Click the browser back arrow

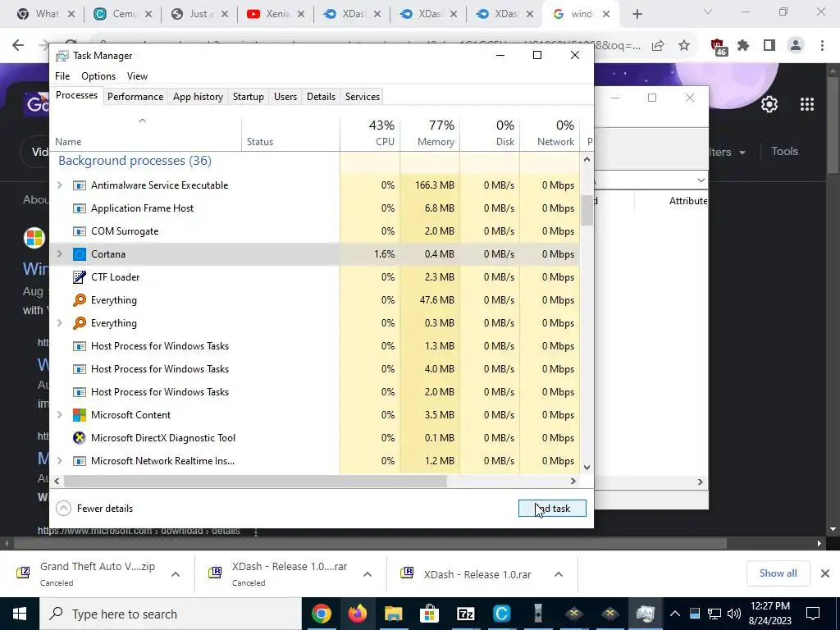[18, 46]
